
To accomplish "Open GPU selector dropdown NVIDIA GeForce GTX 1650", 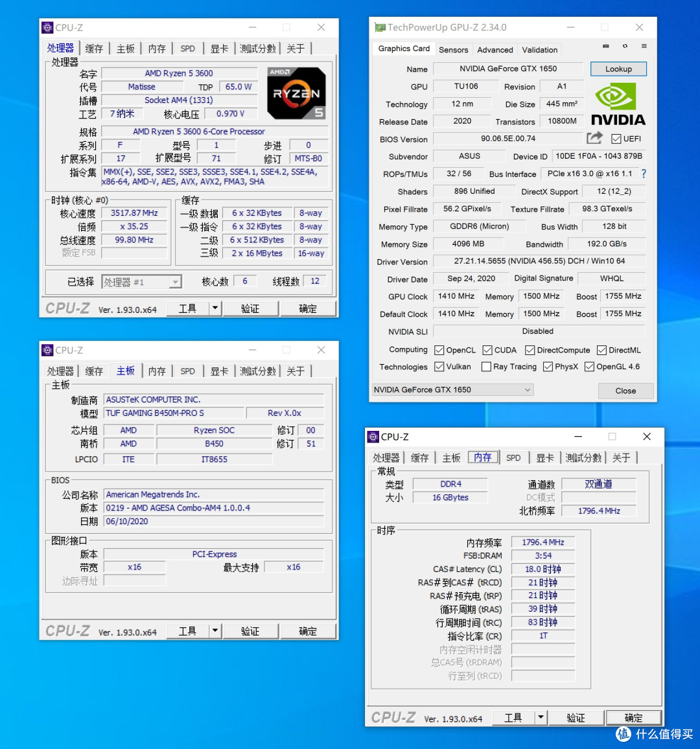I will [x=452, y=390].
